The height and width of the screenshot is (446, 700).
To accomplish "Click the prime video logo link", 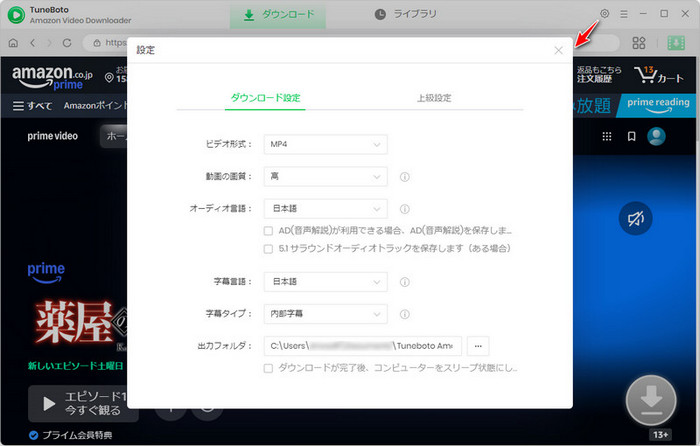I will 53,136.
